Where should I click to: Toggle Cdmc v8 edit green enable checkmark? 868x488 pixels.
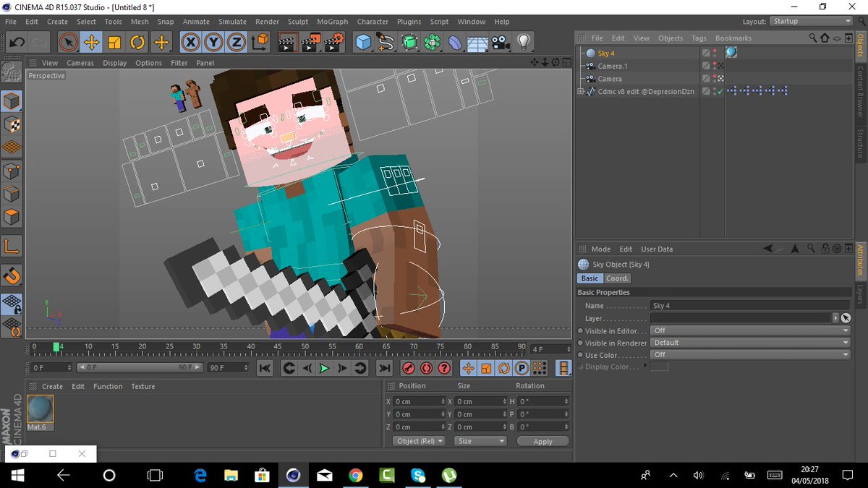click(720, 92)
